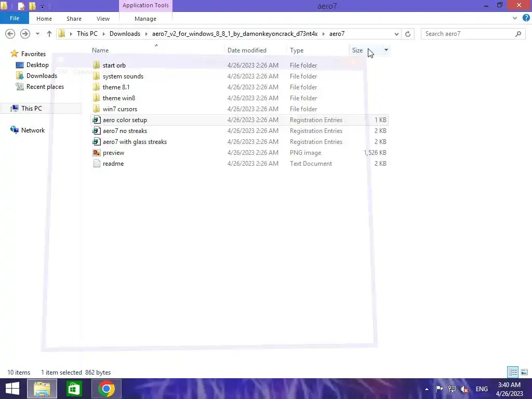The width and height of the screenshot is (532, 399).
Task: Switch to the Home ribbon tab
Action: 44,19
